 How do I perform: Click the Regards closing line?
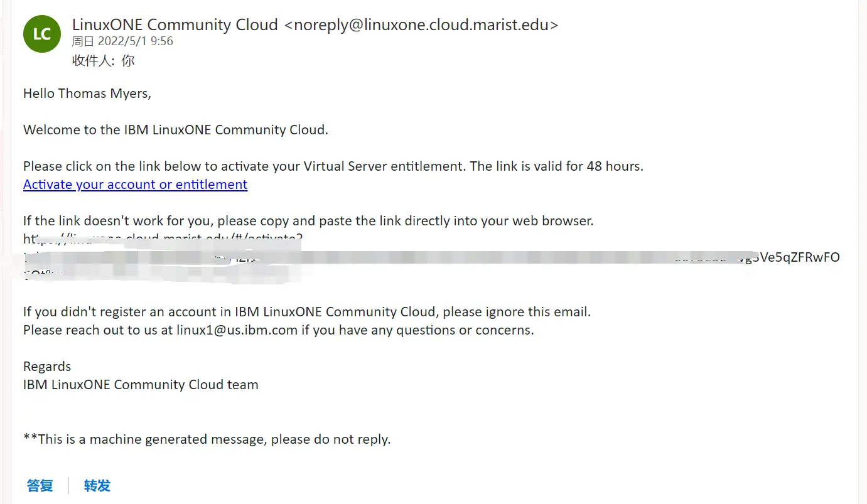pos(47,367)
